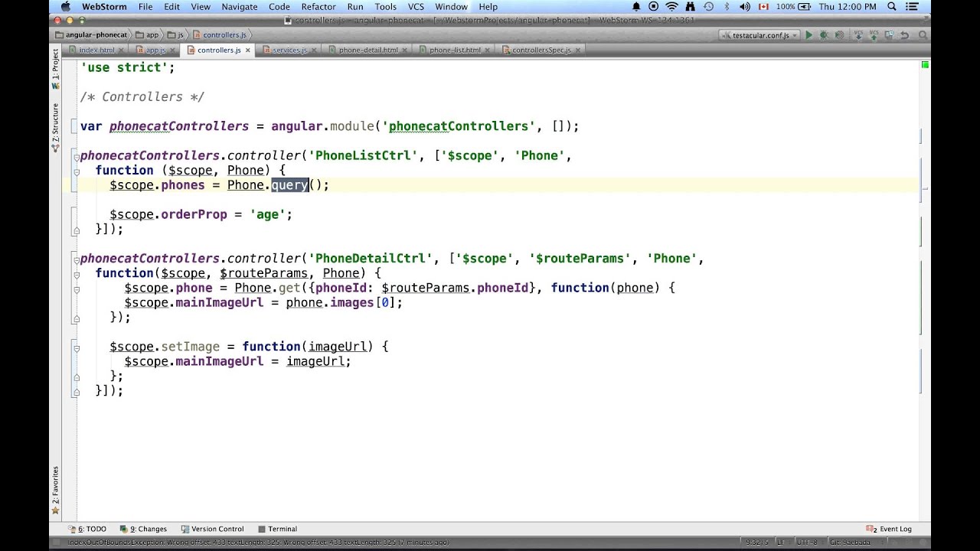Switch to the controllersSpec.js tab
Image resolution: width=980 pixels, height=551 pixels.
coord(541,51)
